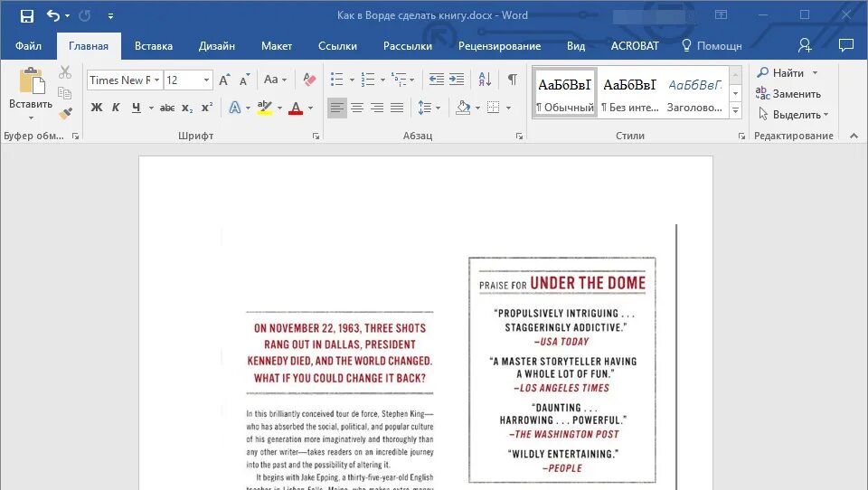Viewport: 868px width, 490px height.
Task: Click the Save icon in quick access toolbar
Action: click(26, 16)
